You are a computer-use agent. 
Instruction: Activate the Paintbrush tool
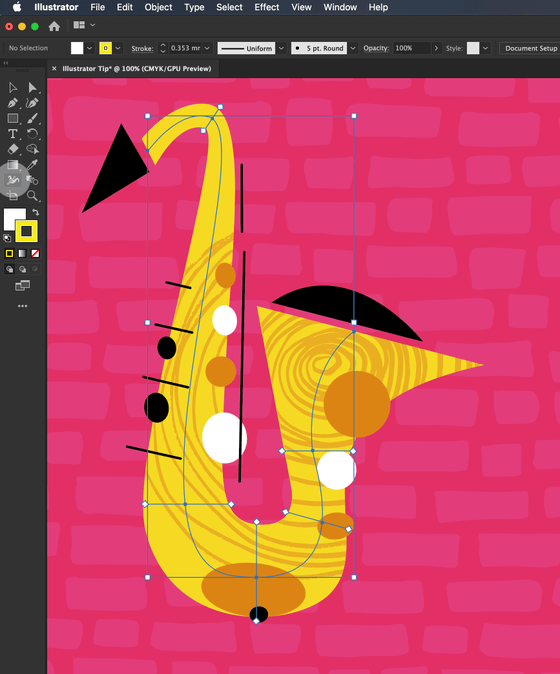pyautogui.click(x=32, y=118)
